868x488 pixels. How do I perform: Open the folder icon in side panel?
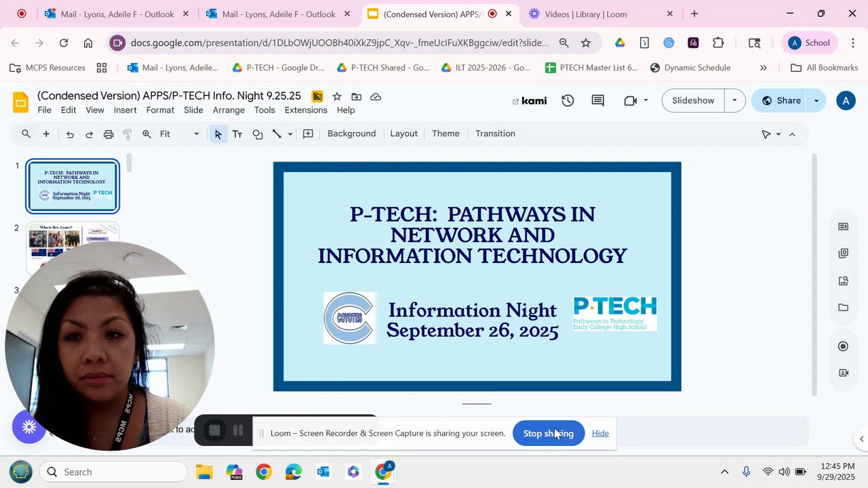click(x=843, y=308)
